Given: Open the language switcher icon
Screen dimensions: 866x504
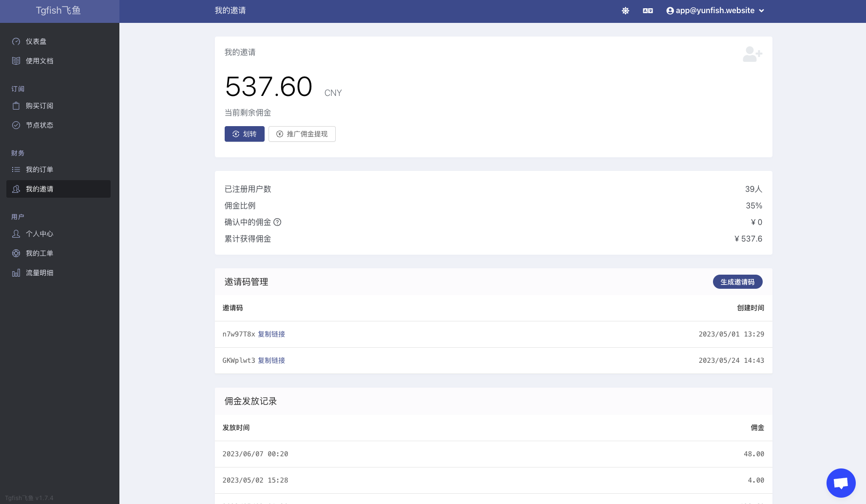Looking at the screenshot, I should [x=648, y=11].
